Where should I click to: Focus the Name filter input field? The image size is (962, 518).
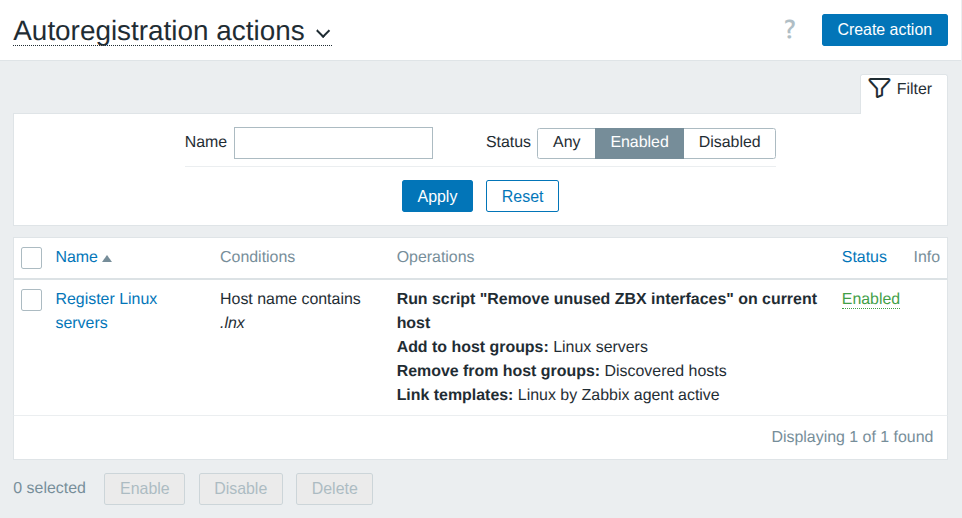(333, 143)
